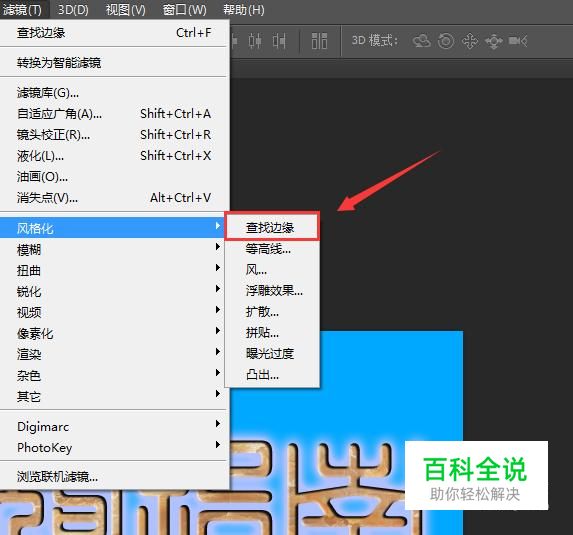Click the auto-align layers icon
Image resolution: width=573 pixels, height=535 pixels.
tap(319, 41)
